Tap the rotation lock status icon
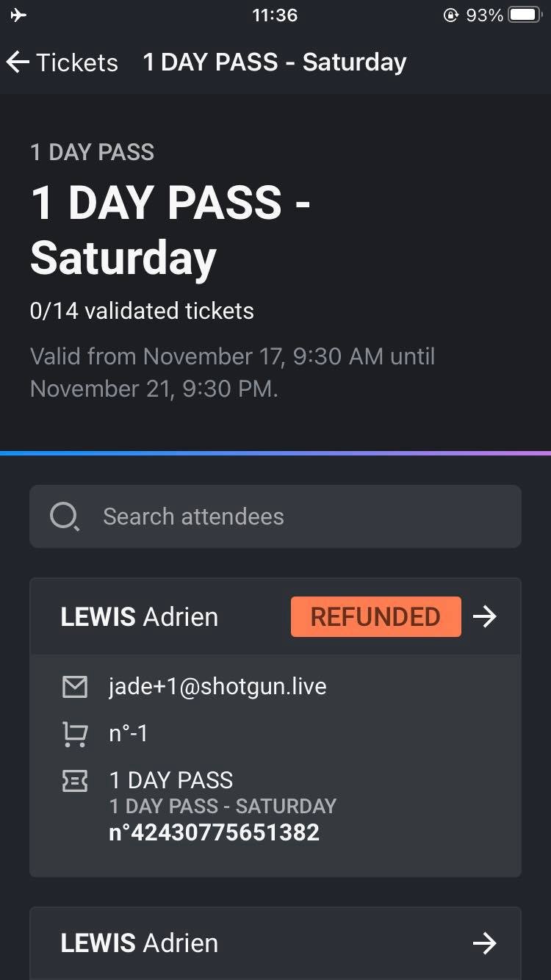The height and width of the screenshot is (980, 551). 451,15
